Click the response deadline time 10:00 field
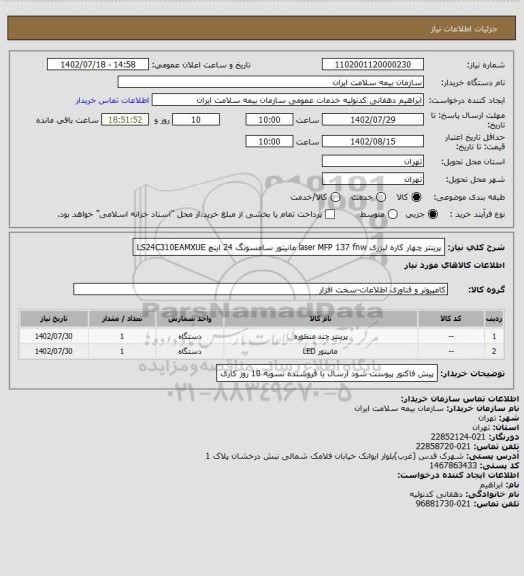This screenshot has width=524, height=576. 269,120
